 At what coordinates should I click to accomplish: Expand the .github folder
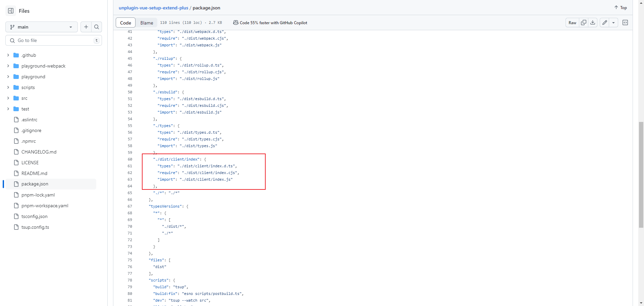click(8, 55)
